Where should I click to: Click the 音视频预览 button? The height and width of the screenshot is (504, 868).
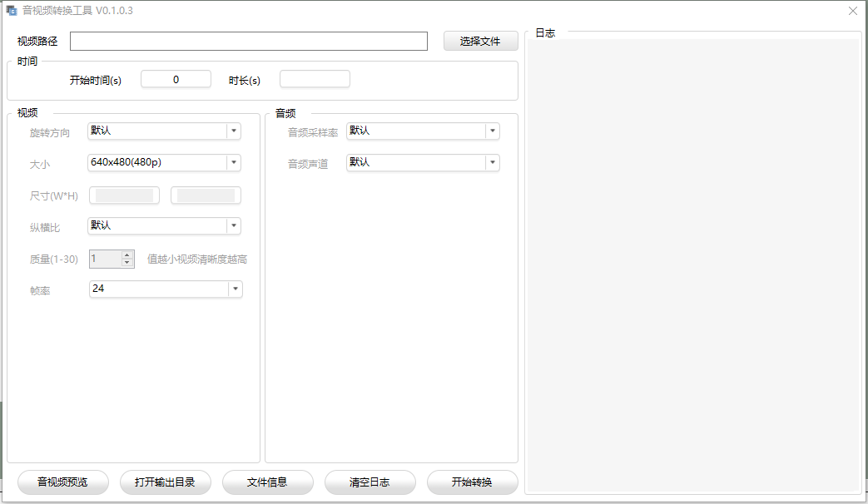[x=63, y=482]
